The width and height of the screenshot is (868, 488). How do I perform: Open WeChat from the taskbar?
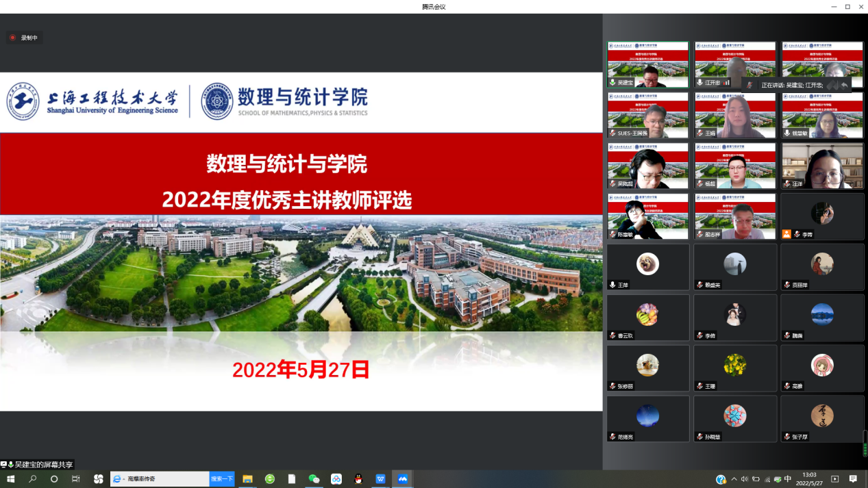314,479
